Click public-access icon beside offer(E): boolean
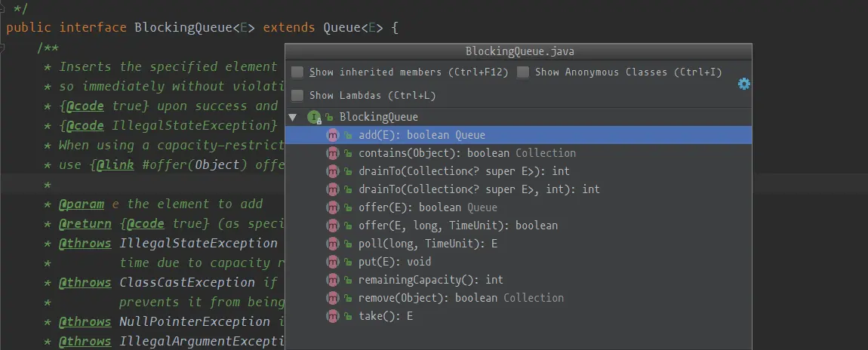868x350 pixels. pos(348,208)
